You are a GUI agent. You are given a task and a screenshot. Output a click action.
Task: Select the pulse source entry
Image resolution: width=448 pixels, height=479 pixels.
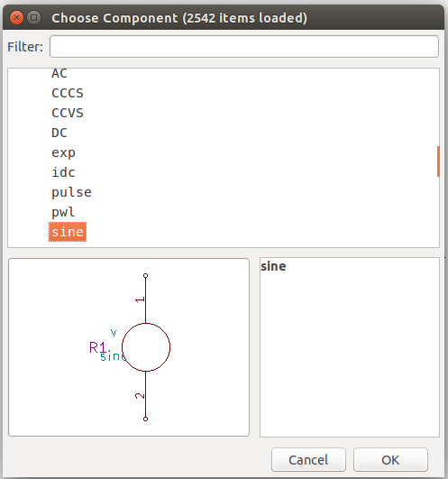(71, 192)
